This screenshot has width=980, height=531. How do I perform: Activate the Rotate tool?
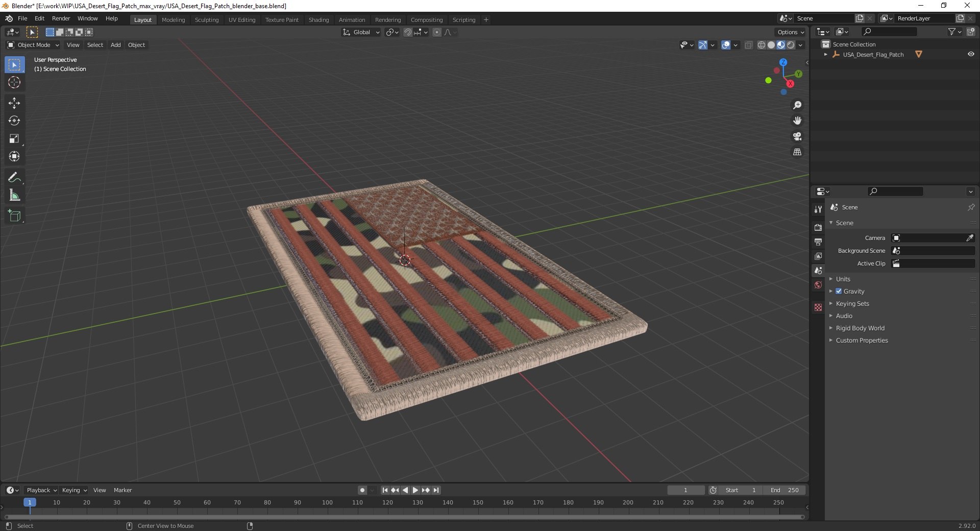14,121
